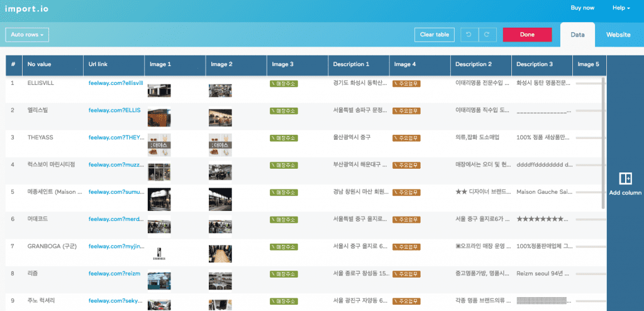This screenshot has width=644, height=311.
Task: Select the Image 1 column header
Action: [175, 65]
